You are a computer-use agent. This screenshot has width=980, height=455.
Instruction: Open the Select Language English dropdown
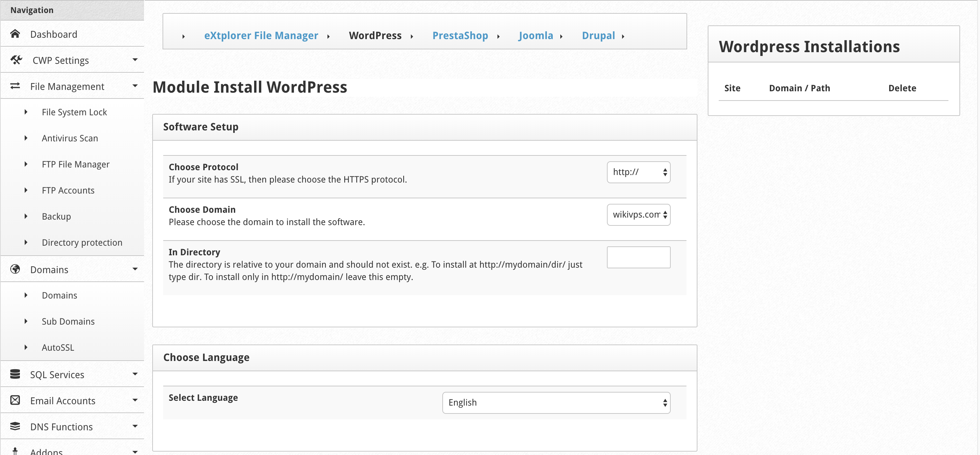[x=556, y=402]
